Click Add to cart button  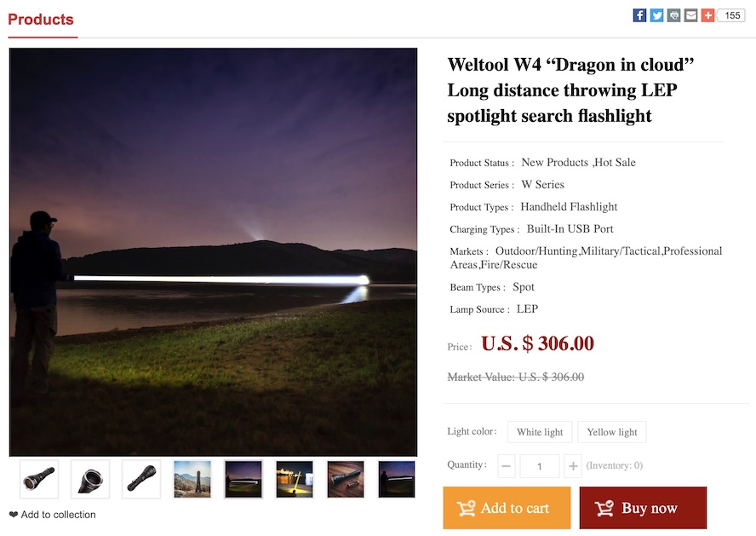(507, 508)
